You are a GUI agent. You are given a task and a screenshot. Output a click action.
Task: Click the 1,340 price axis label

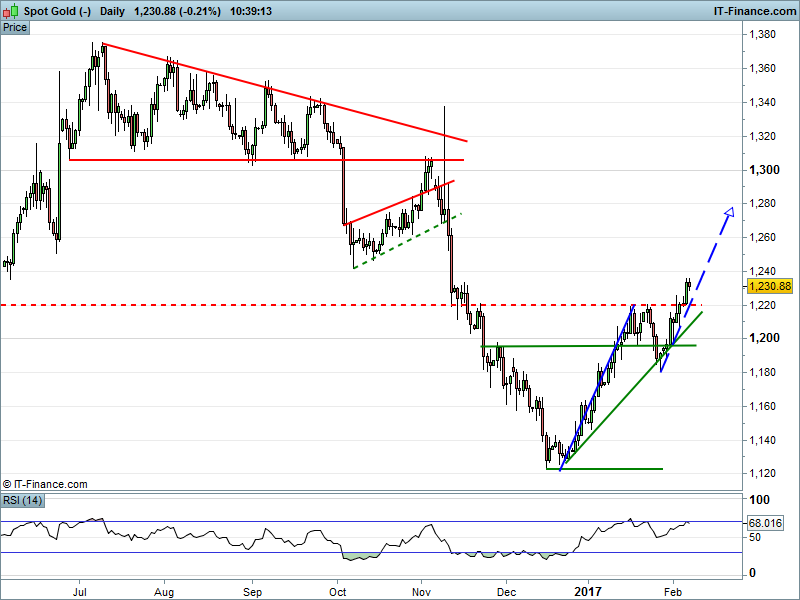[762, 102]
